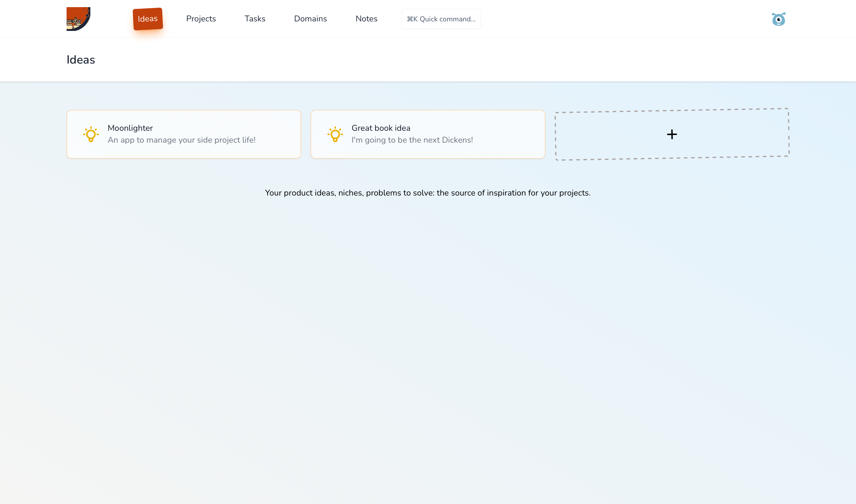Open the Notes section

click(x=366, y=19)
